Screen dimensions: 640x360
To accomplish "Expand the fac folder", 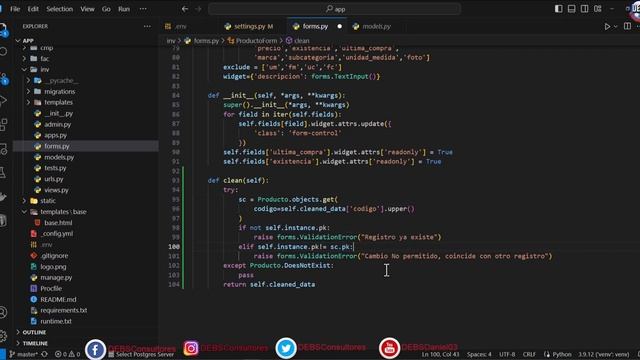I will [x=45, y=59].
